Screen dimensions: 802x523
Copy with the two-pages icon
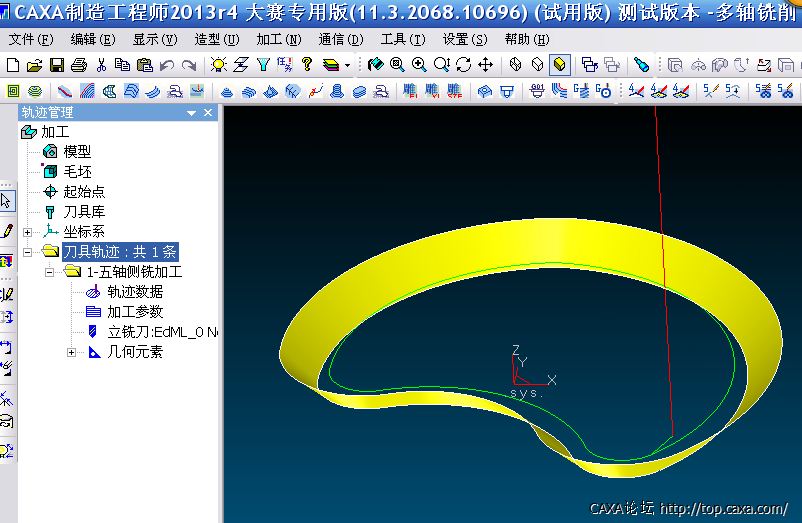122,65
